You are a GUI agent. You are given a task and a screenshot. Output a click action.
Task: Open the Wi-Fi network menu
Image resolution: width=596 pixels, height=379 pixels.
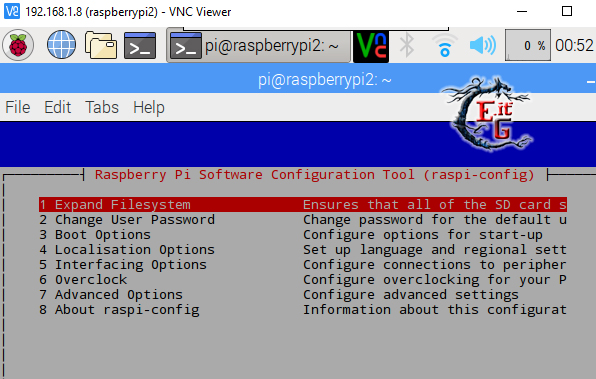coord(444,46)
